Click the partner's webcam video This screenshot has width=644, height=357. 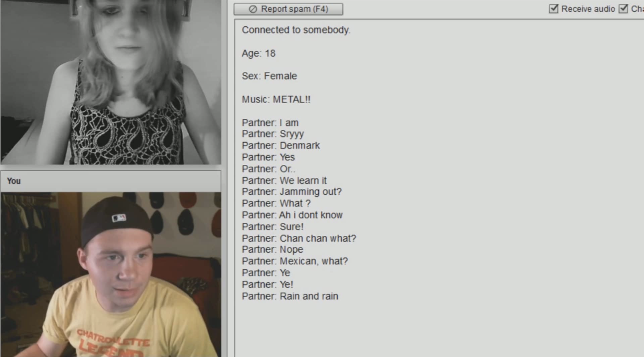tap(111, 82)
